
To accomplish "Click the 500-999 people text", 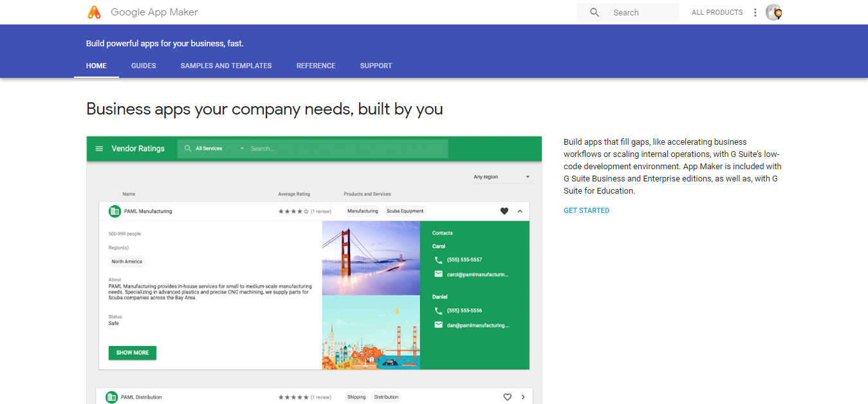I will pos(125,234).
